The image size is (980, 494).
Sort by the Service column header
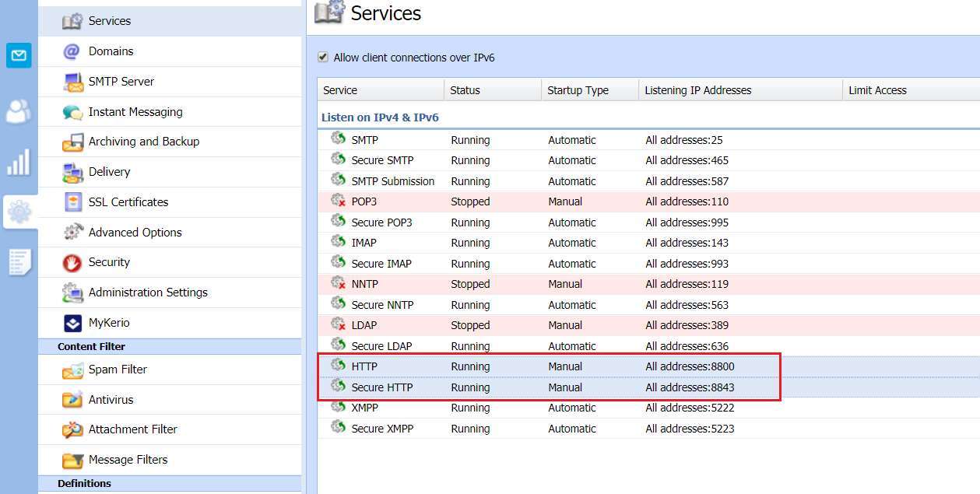click(x=381, y=90)
